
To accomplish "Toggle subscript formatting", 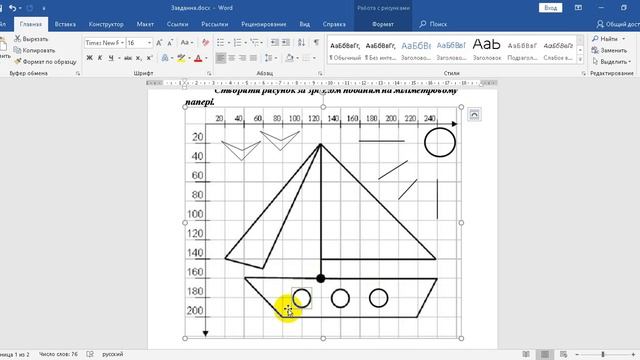I will 139,58.
